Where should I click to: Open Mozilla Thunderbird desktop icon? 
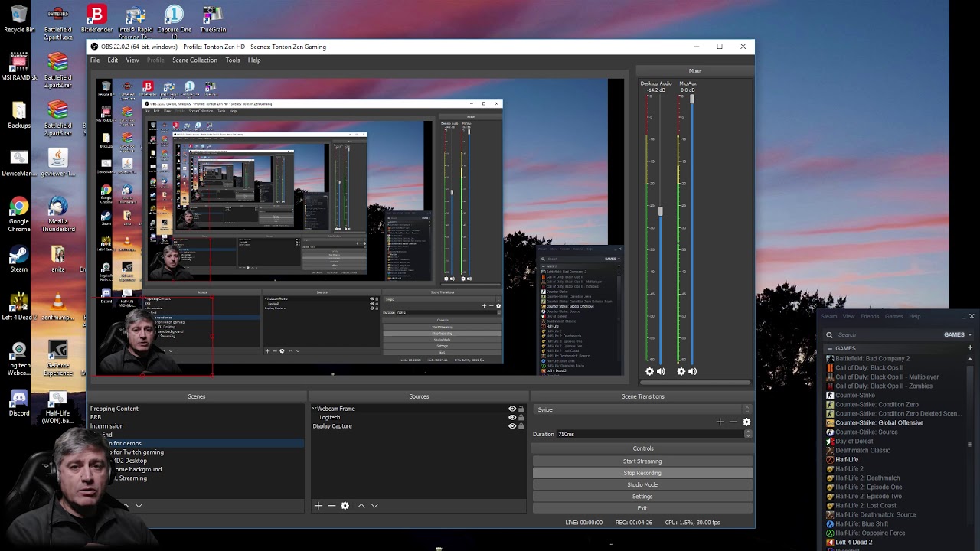[58, 214]
